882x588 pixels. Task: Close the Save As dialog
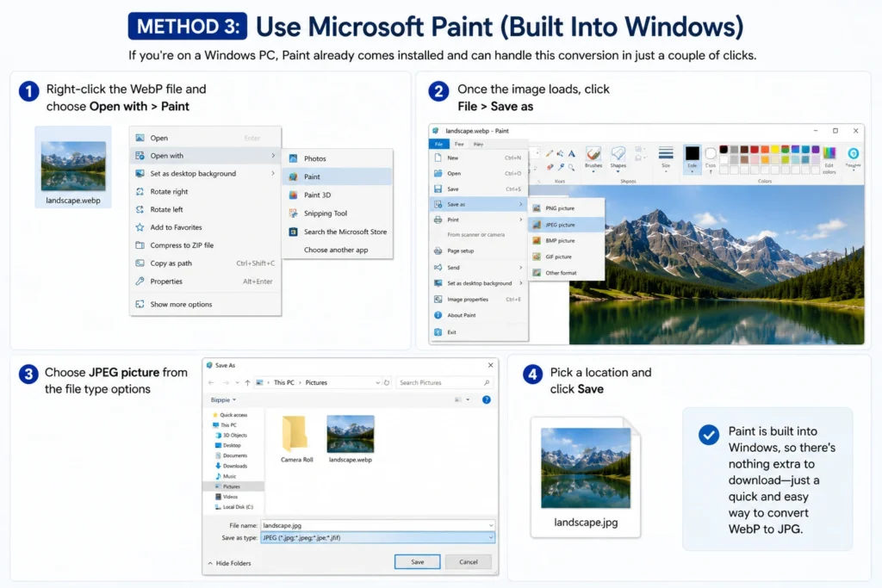pos(490,365)
